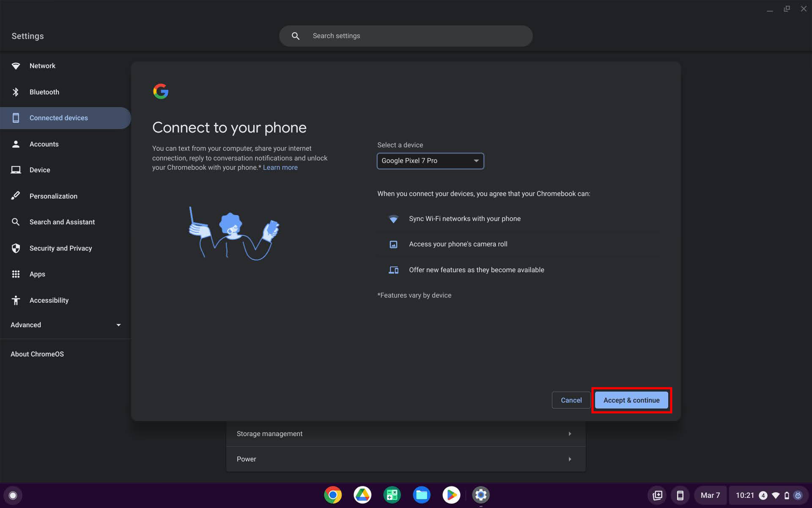Click the Bluetooth icon in sidebar
Image resolution: width=812 pixels, height=508 pixels.
coord(16,92)
